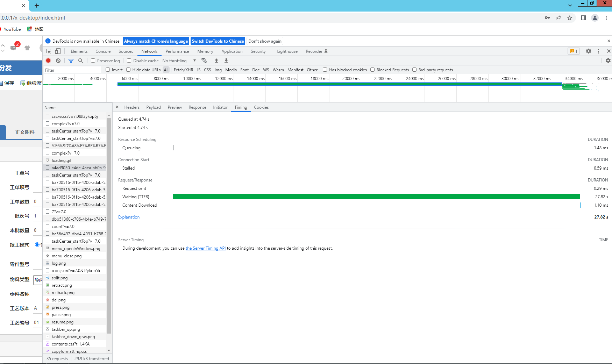Open the Performance panel
This screenshot has height=364, width=612.
point(177,51)
